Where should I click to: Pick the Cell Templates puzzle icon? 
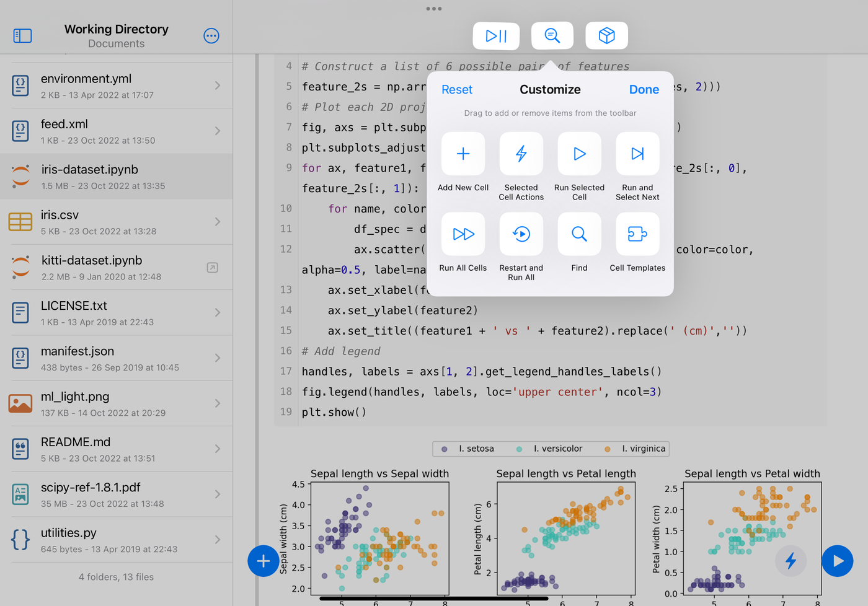[x=637, y=234]
